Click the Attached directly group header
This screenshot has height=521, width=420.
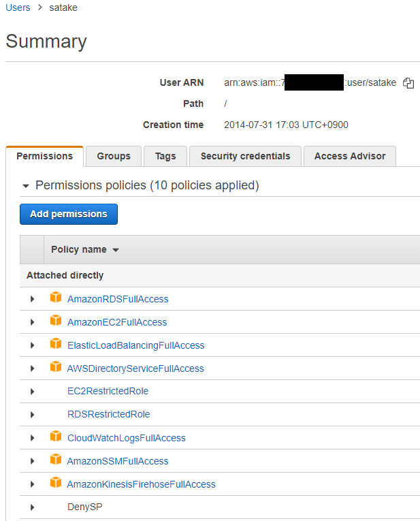tap(65, 275)
